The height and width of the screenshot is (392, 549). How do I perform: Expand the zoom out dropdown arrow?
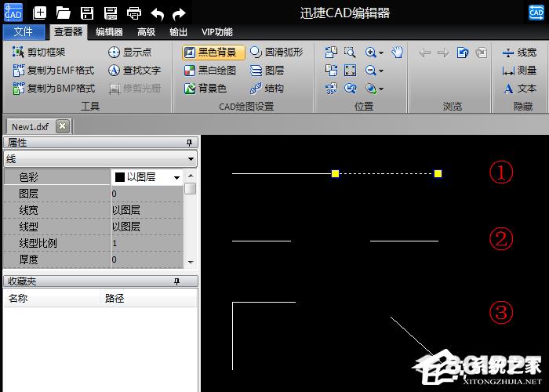coord(381,71)
